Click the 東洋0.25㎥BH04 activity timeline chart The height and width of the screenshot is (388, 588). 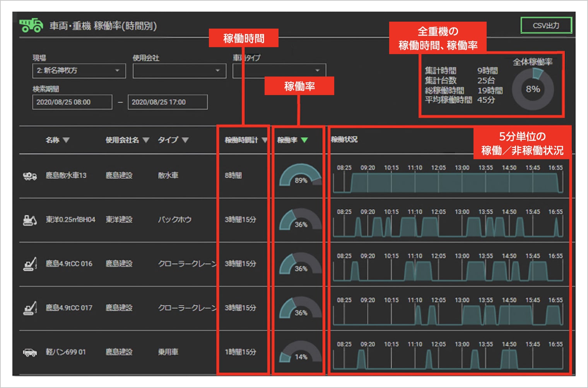click(x=448, y=223)
